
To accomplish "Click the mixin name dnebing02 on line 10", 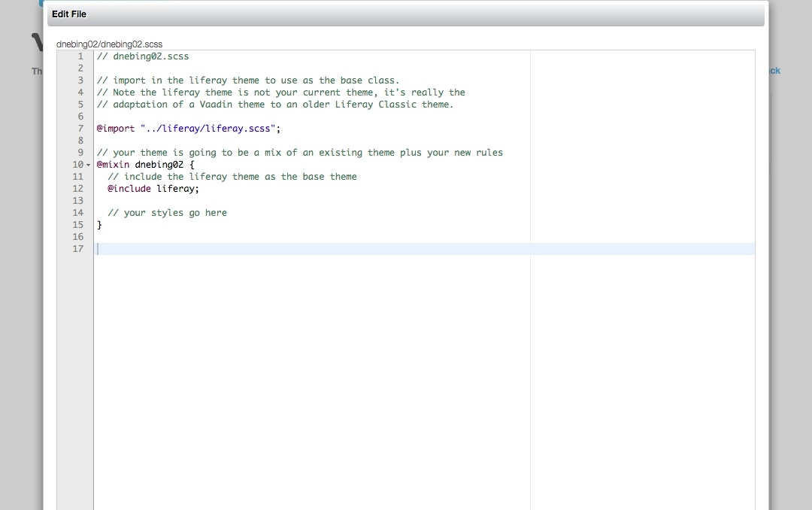I will pos(159,165).
